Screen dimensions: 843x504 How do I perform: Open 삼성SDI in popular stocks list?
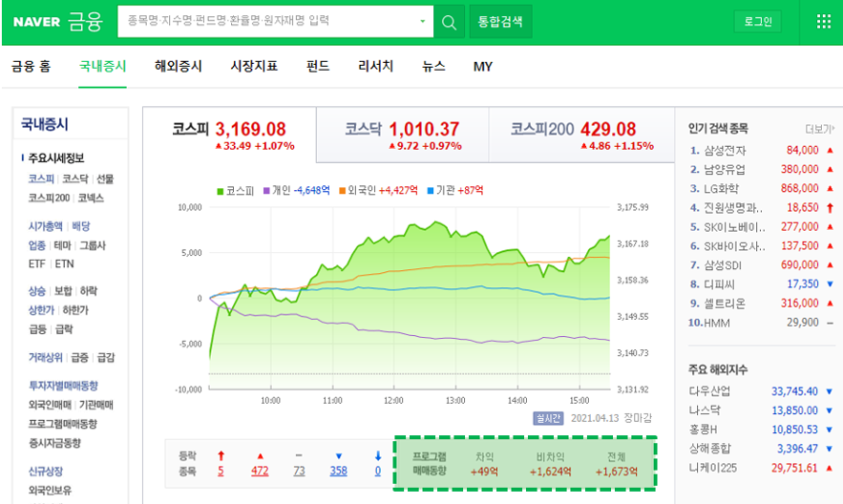(723, 265)
